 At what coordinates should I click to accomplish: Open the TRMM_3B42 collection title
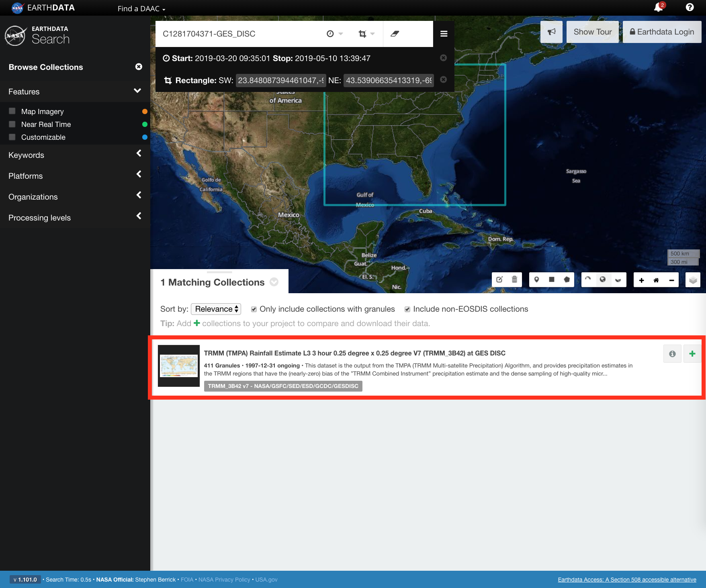coord(355,353)
